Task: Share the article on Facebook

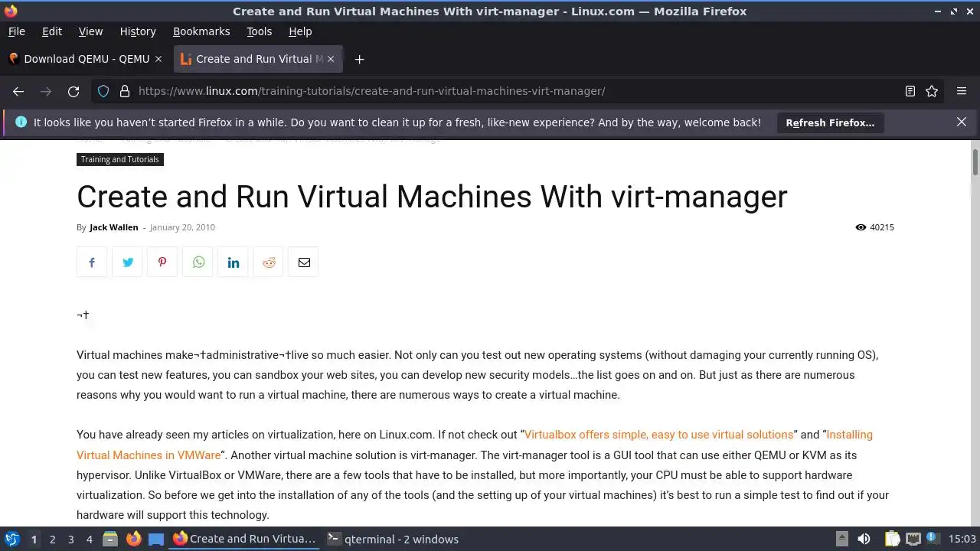Action: tap(92, 262)
